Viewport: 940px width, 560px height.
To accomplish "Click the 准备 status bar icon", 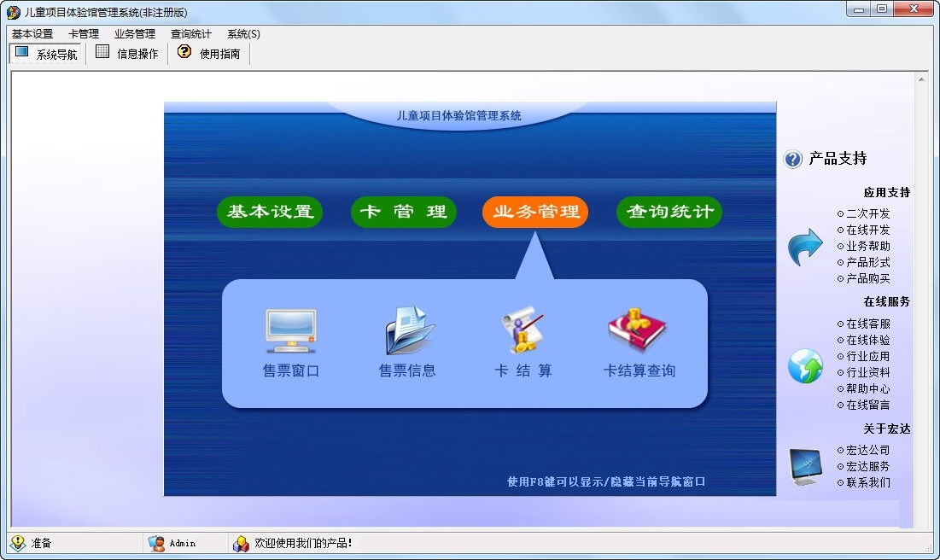I will click(x=18, y=543).
